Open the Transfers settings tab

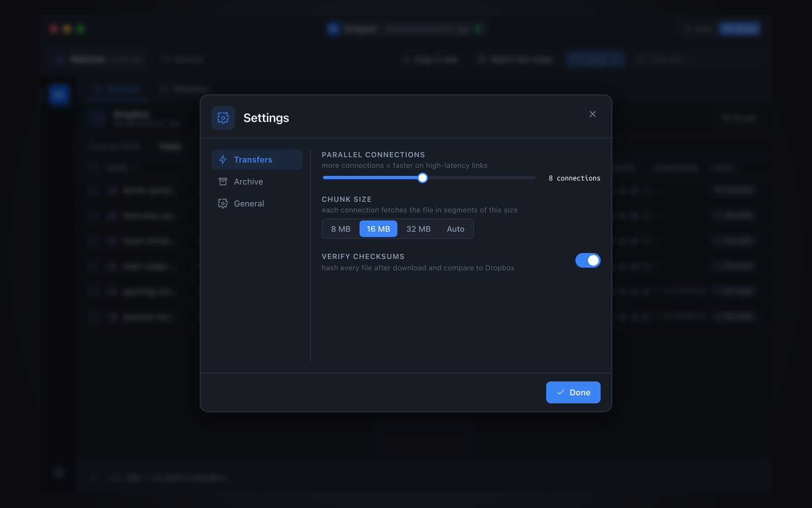(x=257, y=160)
